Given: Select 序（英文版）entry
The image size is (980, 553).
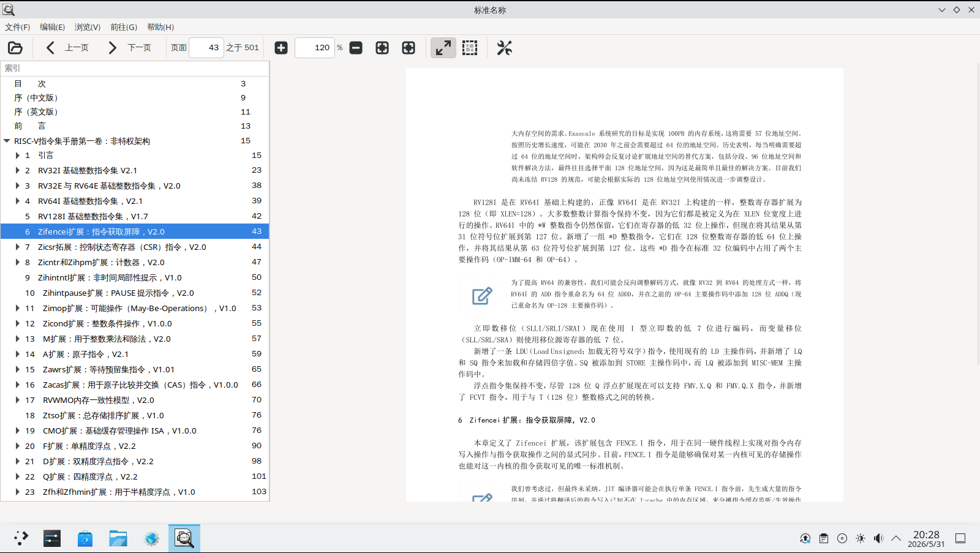Looking at the screenshot, I should (135, 112).
